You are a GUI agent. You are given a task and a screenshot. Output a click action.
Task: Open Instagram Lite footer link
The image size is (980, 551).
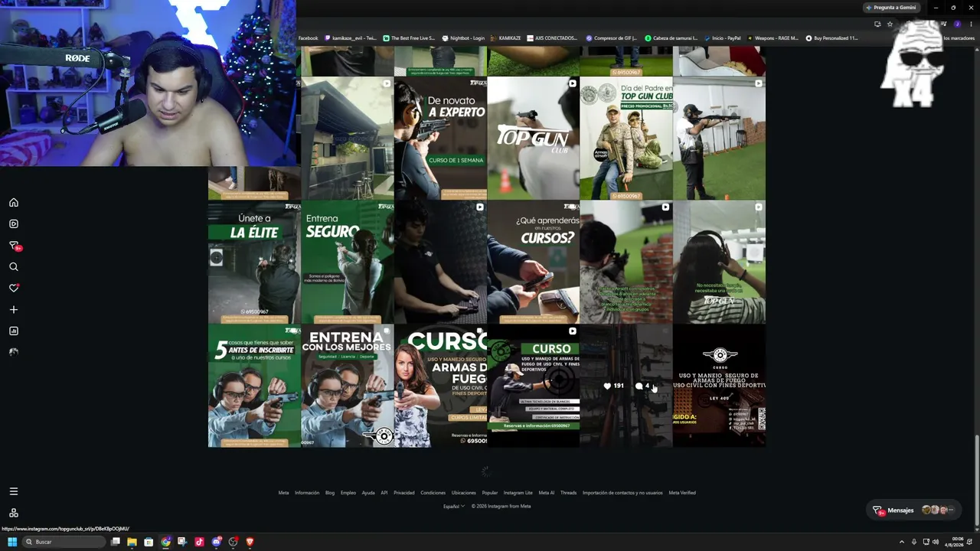(518, 493)
